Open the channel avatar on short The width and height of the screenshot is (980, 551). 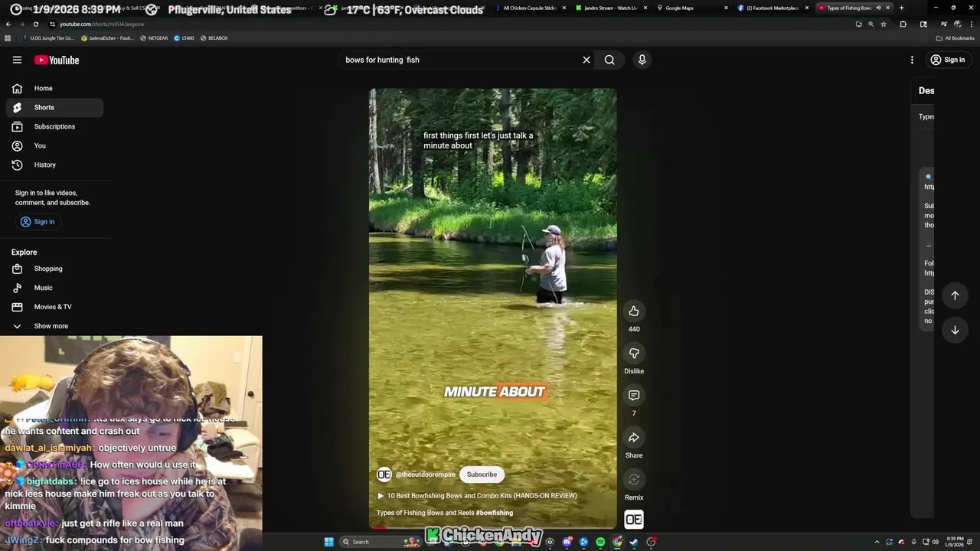pos(384,474)
